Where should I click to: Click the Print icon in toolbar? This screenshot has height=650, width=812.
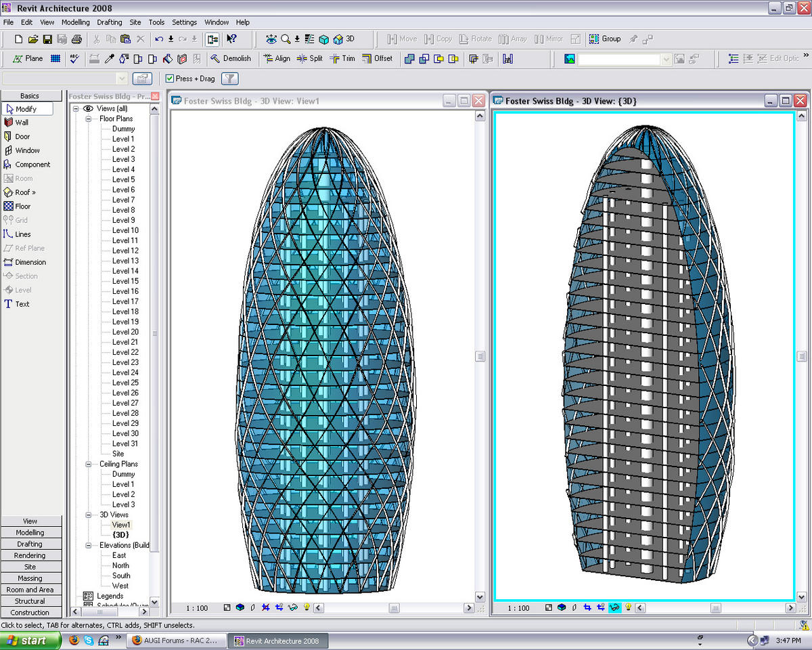[76, 39]
